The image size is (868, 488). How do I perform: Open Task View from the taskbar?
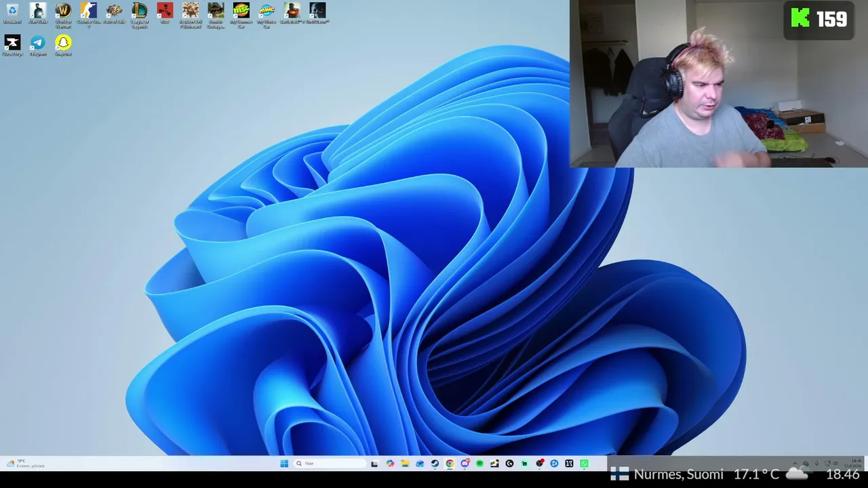(374, 464)
